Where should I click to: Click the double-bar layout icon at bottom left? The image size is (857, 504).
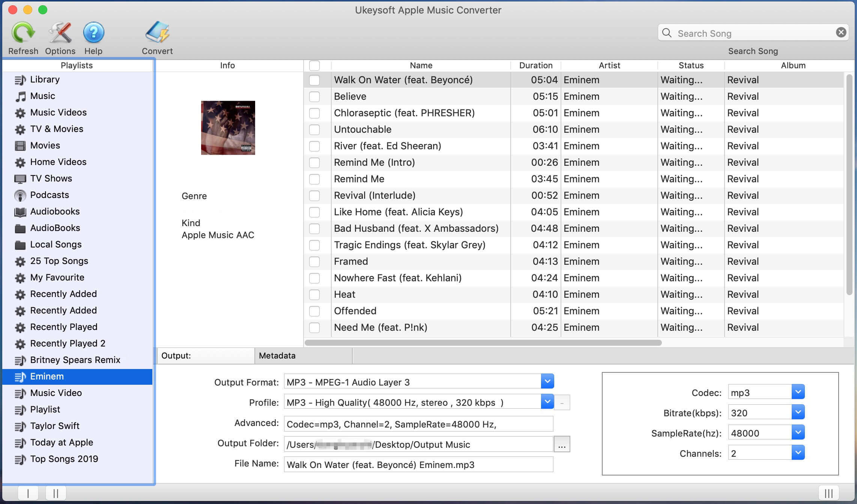click(x=56, y=493)
